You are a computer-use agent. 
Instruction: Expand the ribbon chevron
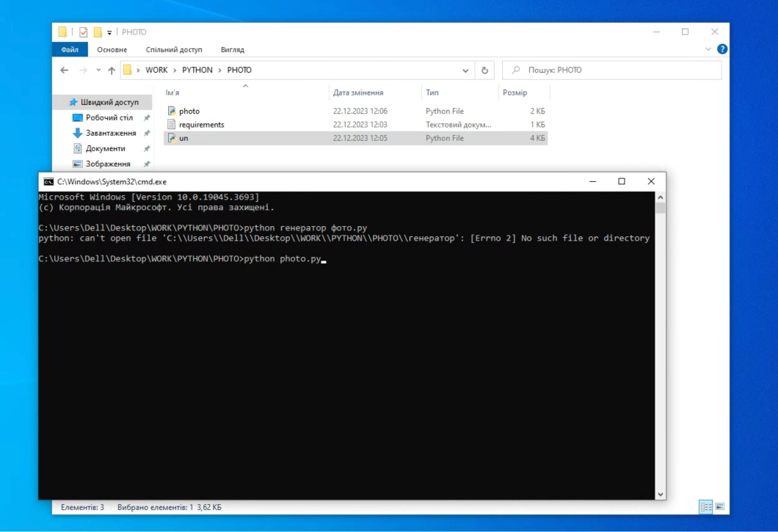coord(708,49)
